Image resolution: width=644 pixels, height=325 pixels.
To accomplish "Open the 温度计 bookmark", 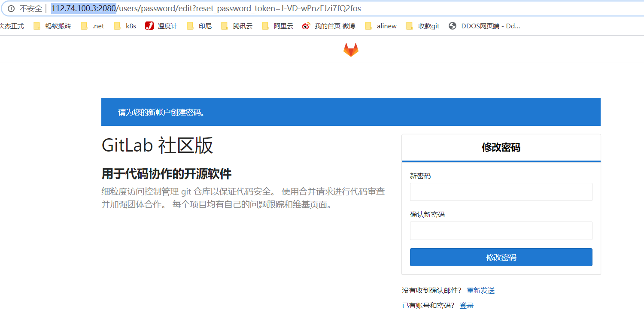I will [161, 26].
